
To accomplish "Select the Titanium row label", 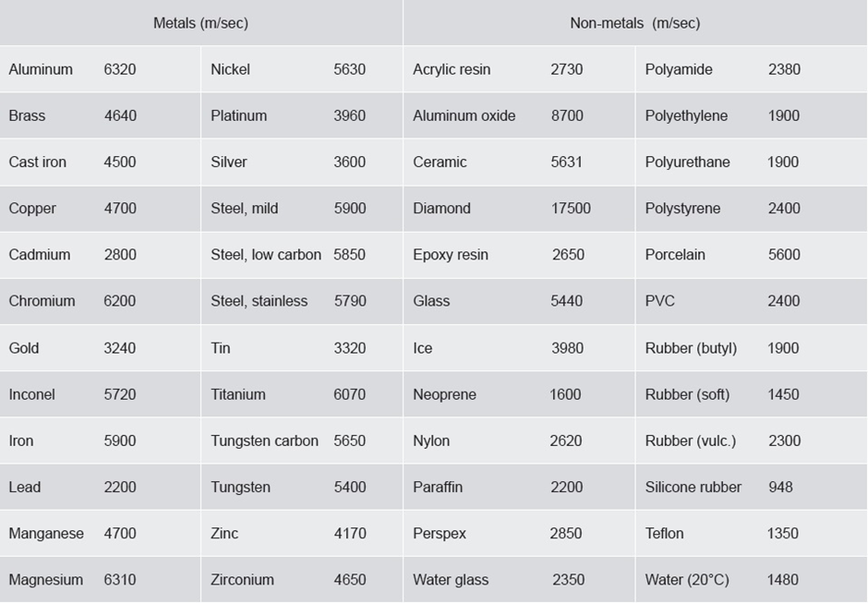I will click(237, 394).
